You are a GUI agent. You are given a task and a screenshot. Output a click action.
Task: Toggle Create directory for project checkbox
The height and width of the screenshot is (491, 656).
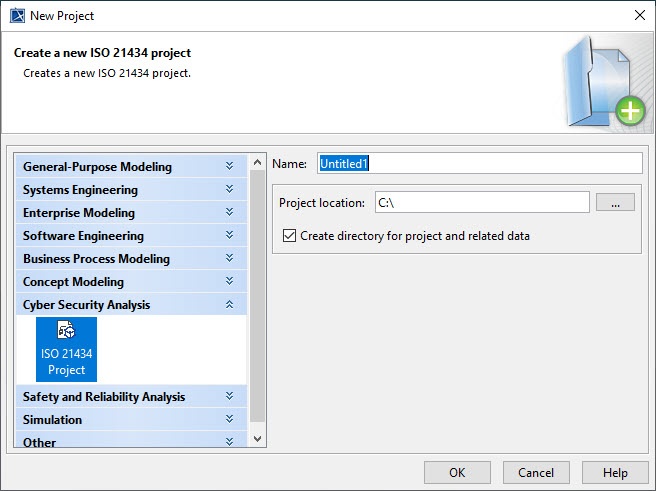[290, 236]
